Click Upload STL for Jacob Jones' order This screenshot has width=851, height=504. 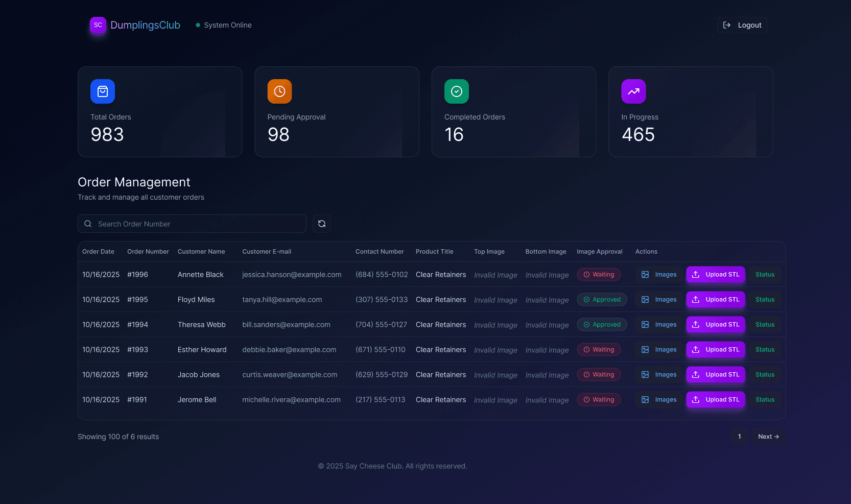point(715,374)
